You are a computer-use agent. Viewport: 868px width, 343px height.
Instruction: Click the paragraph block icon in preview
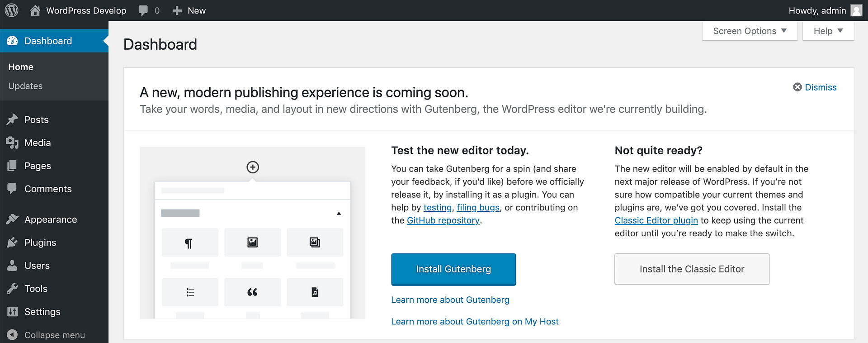(189, 243)
